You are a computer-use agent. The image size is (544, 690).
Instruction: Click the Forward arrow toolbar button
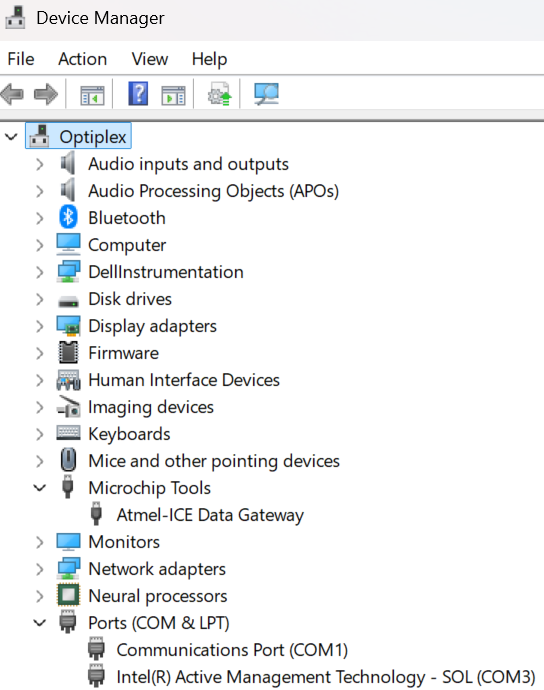(46, 94)
